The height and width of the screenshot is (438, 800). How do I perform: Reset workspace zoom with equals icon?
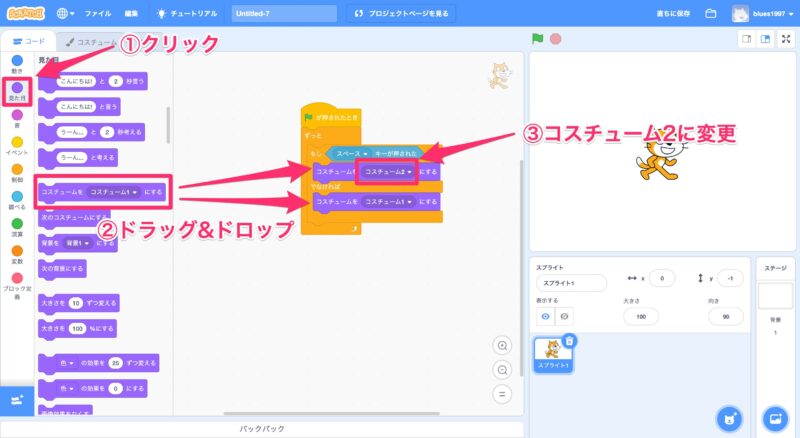coord(503,393)
